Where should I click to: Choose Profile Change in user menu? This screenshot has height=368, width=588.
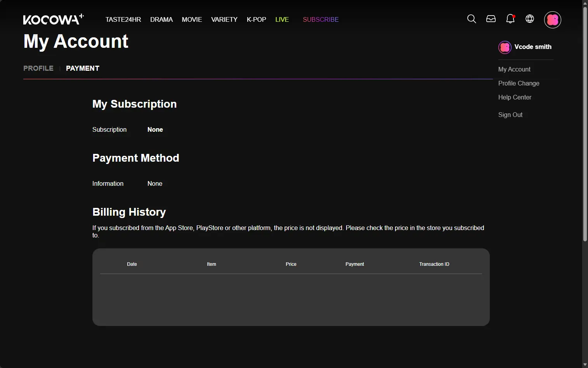pos(519,83)
